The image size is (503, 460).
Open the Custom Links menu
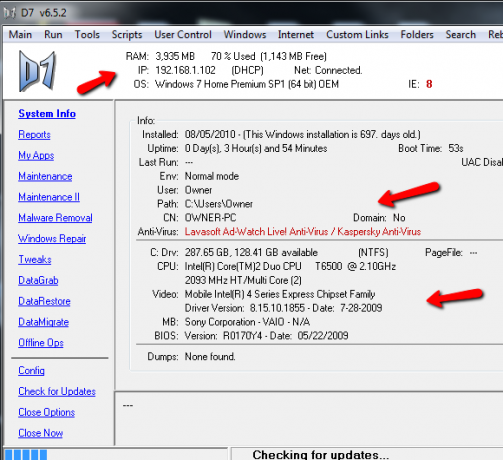coord(357,34)
